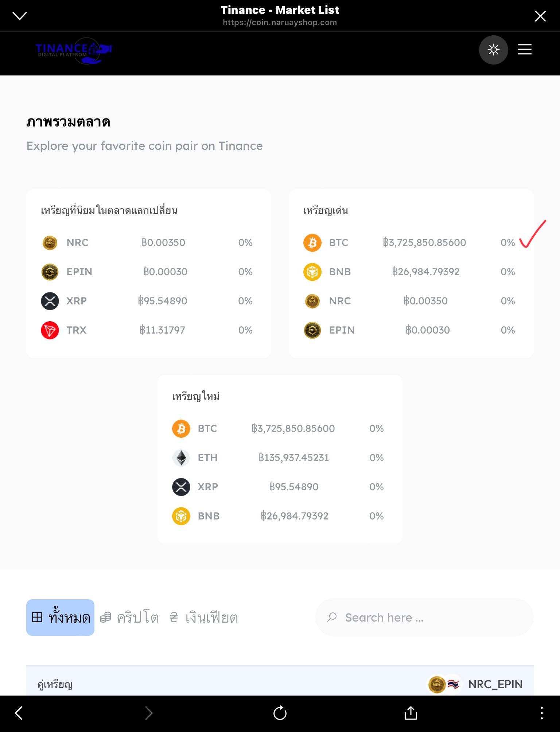
Task: Click the forward arrow in bottom bar
Action: tap(149, 713)
